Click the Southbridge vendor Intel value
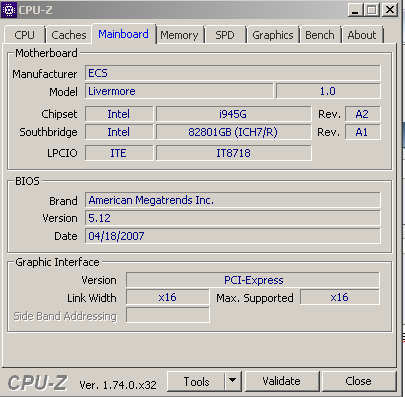405x397 pixels. pyautogui.click(x=119, y=132)
